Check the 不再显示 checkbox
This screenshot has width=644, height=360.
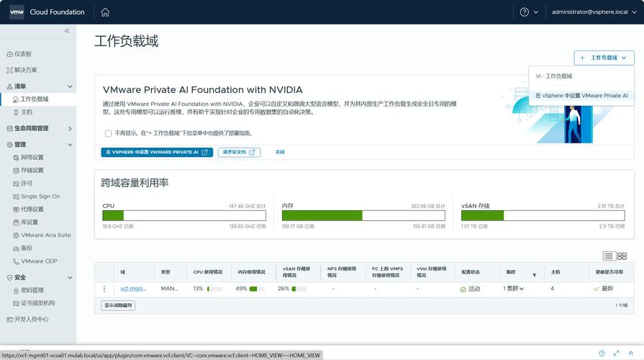109,133
